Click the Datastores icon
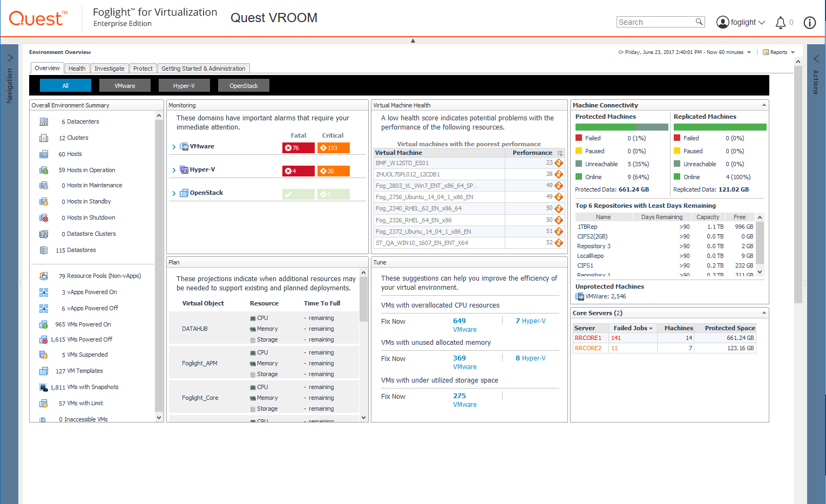This screenshot has width=826, height=504. (x=44, y=250)
